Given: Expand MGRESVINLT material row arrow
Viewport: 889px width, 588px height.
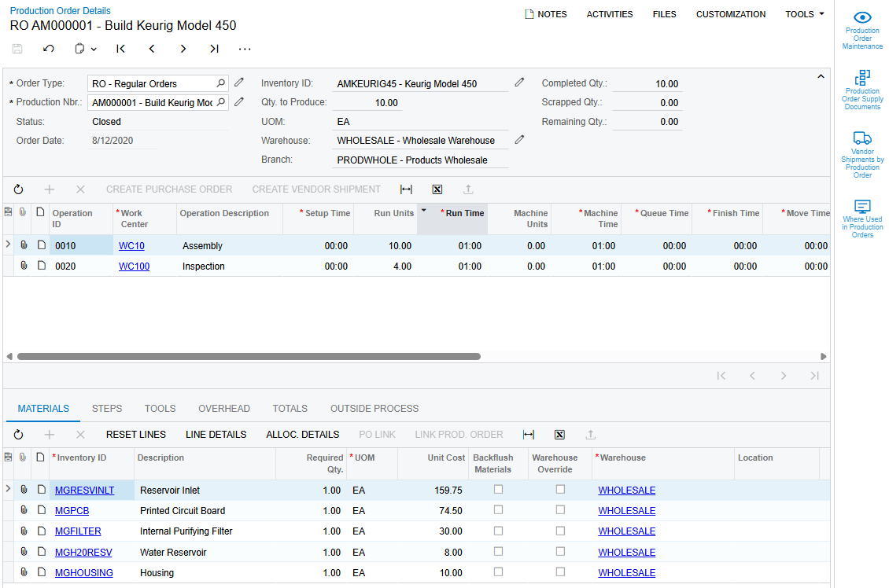Looking at the screenshot, I should pos(8,489).
